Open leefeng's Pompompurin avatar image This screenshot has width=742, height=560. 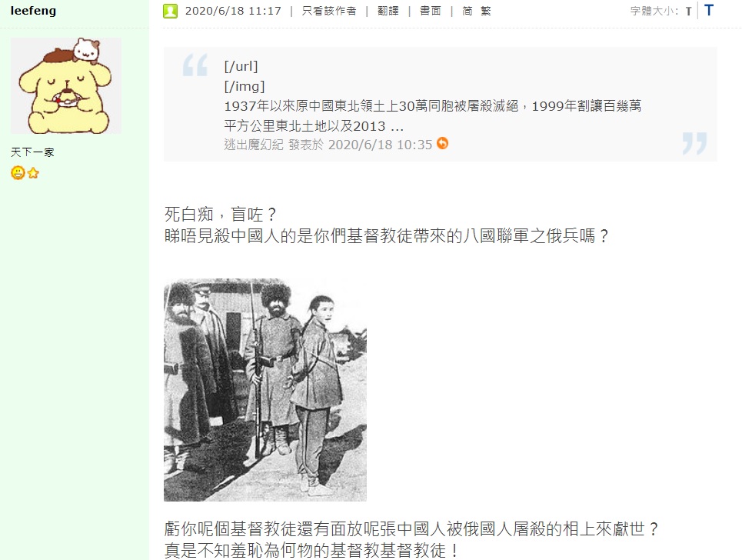coord(66,85)
